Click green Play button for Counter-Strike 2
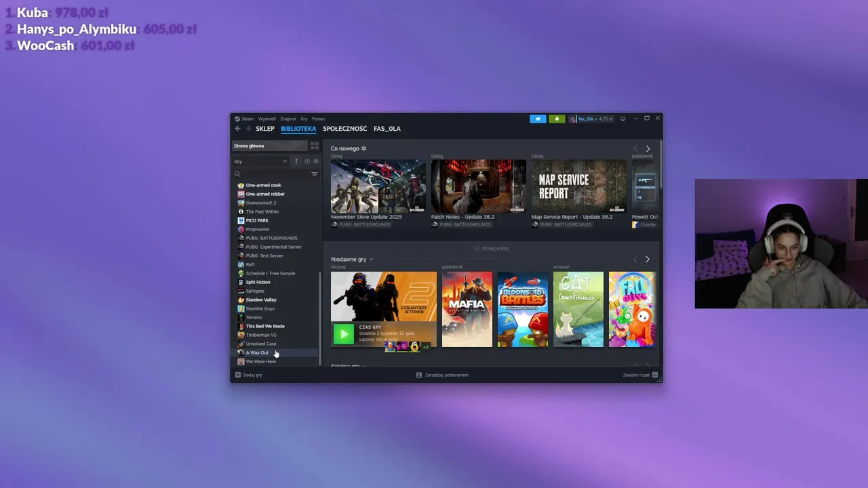This screenshot has height=488, width=868. click(x=344, y=334)
